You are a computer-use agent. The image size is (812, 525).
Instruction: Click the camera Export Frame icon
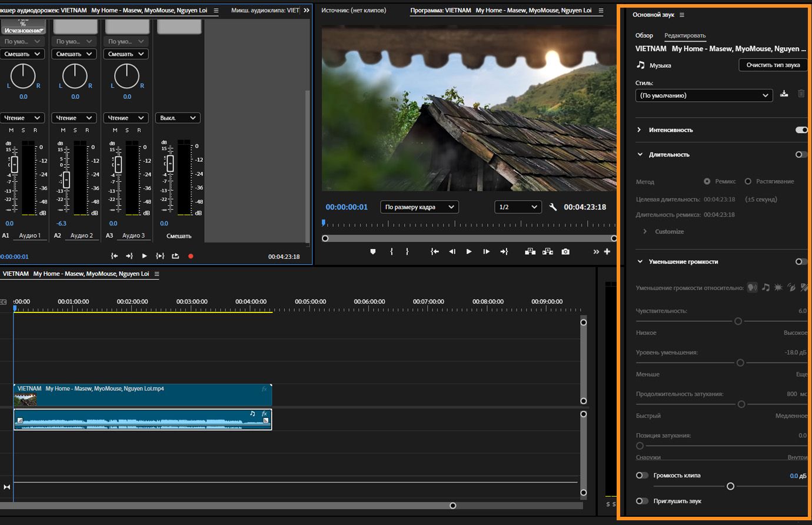(565, 251)
